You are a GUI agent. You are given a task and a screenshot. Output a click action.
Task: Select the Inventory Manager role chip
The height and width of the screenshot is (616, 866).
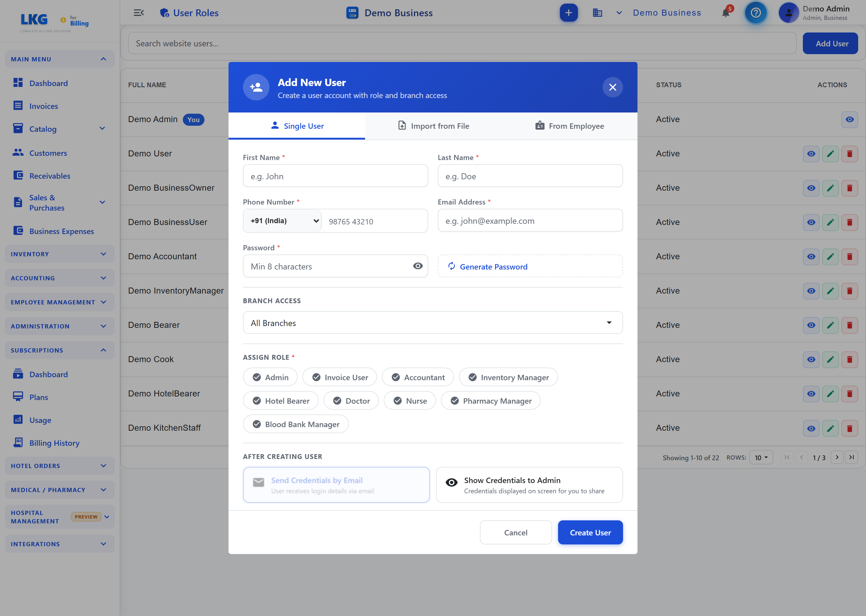tap(508, 377)
